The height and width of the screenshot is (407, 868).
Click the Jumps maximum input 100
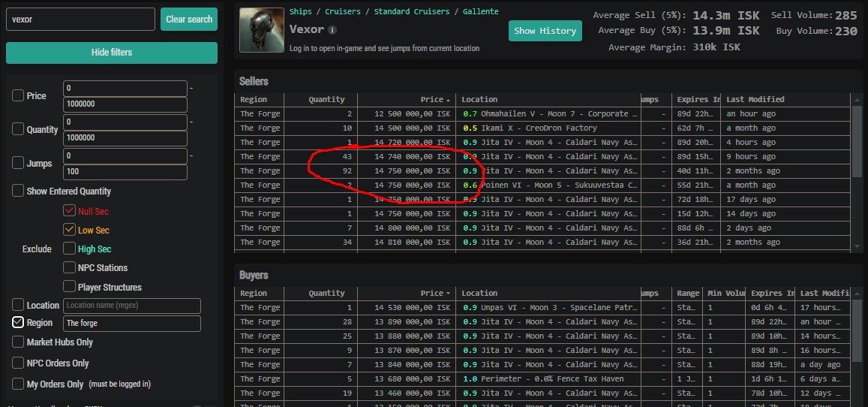pos(125,172)
